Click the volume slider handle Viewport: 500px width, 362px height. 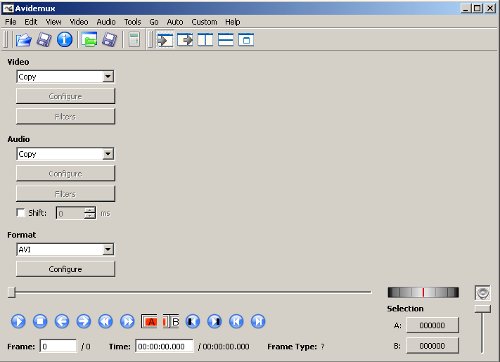click(x=483, y=309)
